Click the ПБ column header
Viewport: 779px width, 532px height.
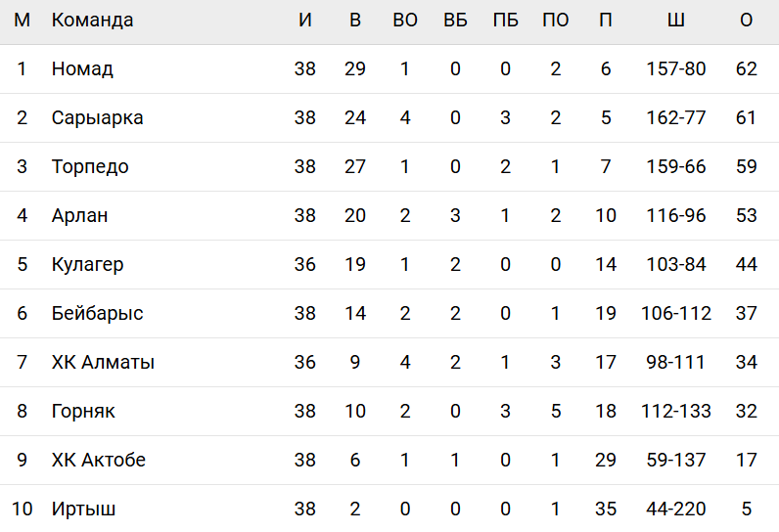coord(505,21)
